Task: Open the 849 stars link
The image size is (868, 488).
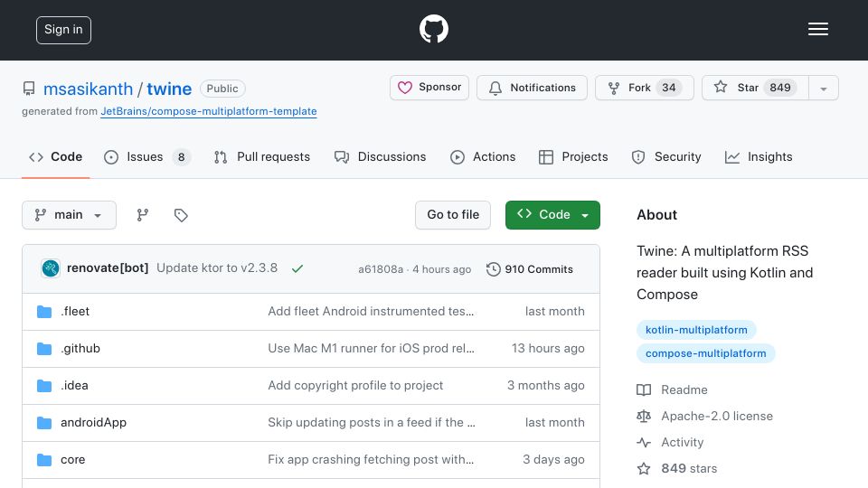Action: [677, 469]
